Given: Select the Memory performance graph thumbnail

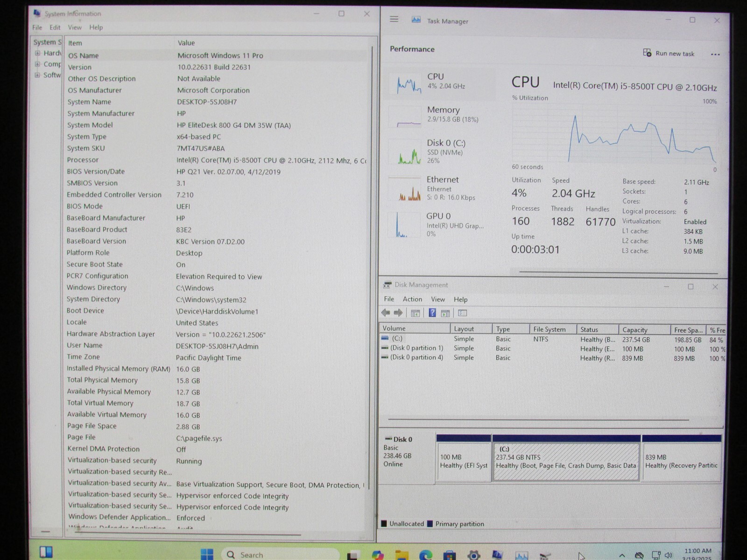Looking at the screenshot, I should click(404, 117).
